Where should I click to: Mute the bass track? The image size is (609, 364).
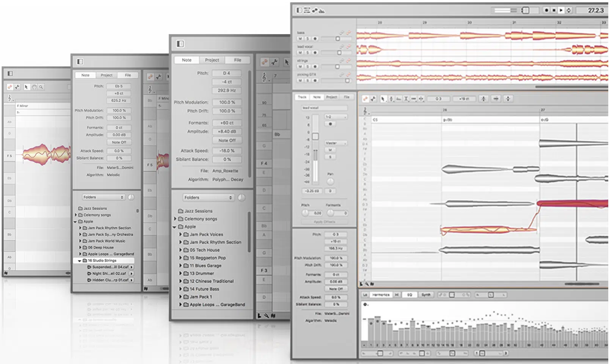point(300,39)
